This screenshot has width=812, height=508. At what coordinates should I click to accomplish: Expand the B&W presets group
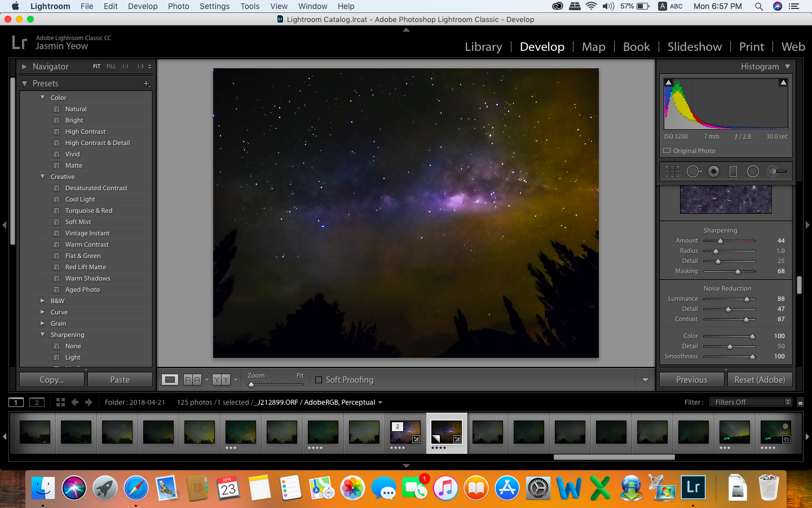(42, 301)
